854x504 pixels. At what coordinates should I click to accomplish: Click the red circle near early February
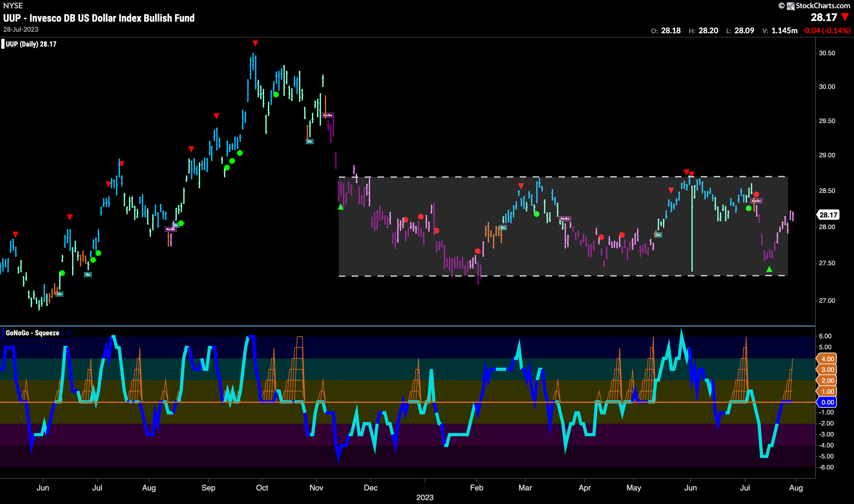478,251
